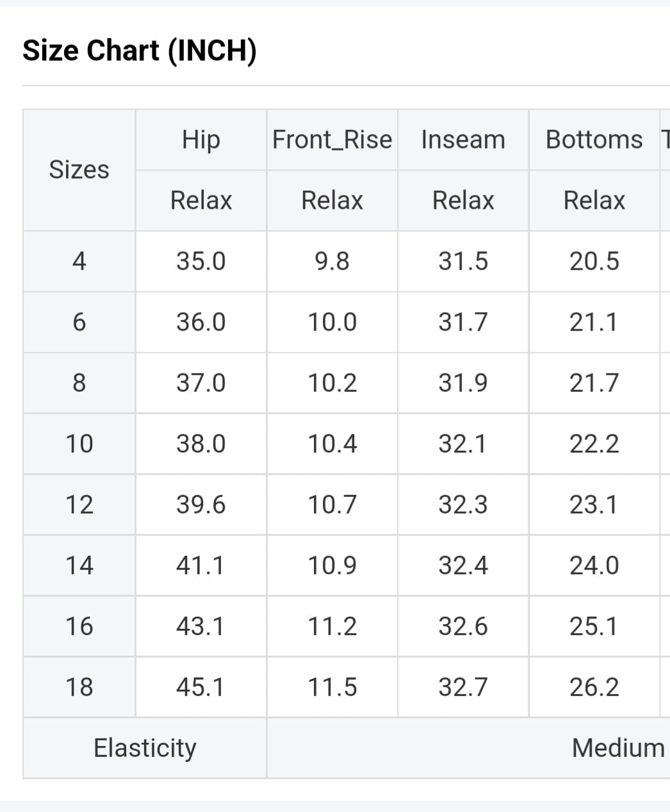This screenshot has width=670, height=812.
Task: Select the 22.2 bottoms measurement
Action: (x=594, y=444)
